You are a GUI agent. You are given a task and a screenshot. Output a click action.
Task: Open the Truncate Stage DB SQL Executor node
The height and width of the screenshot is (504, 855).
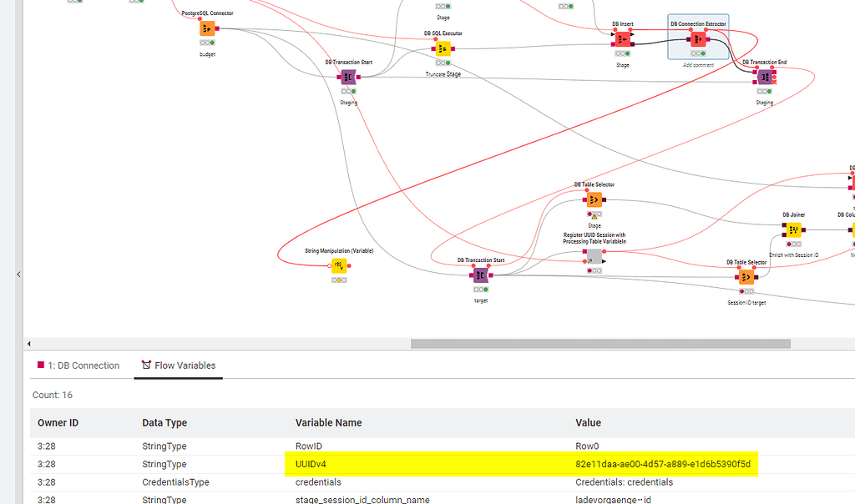point(442,48)
